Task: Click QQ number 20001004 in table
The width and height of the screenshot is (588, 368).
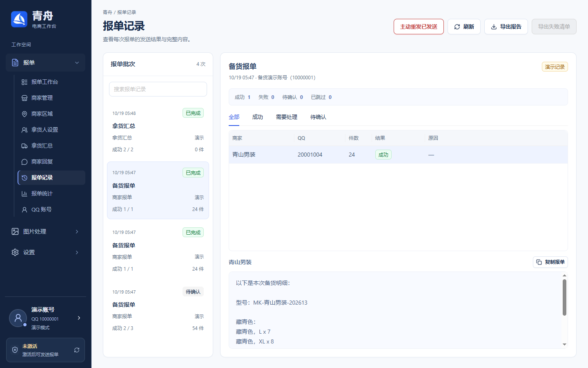Action: pyautogui.click(x=310, y=155)
